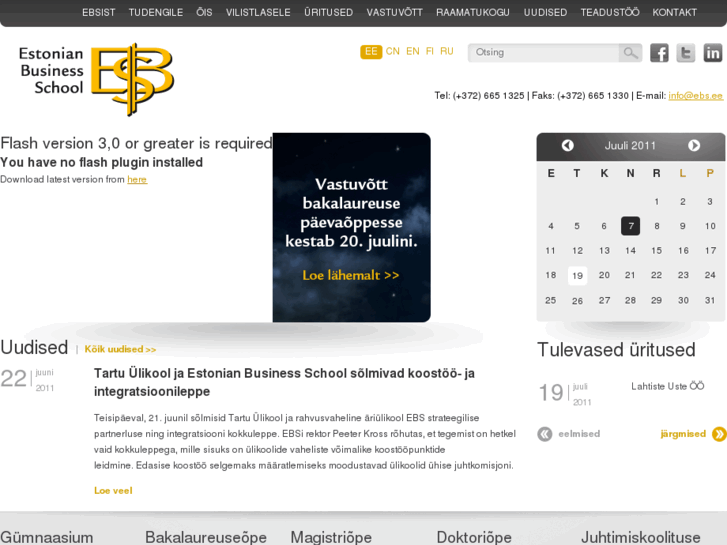Switch language to FI
Screen dimensions: 727x545
[430, 51]
